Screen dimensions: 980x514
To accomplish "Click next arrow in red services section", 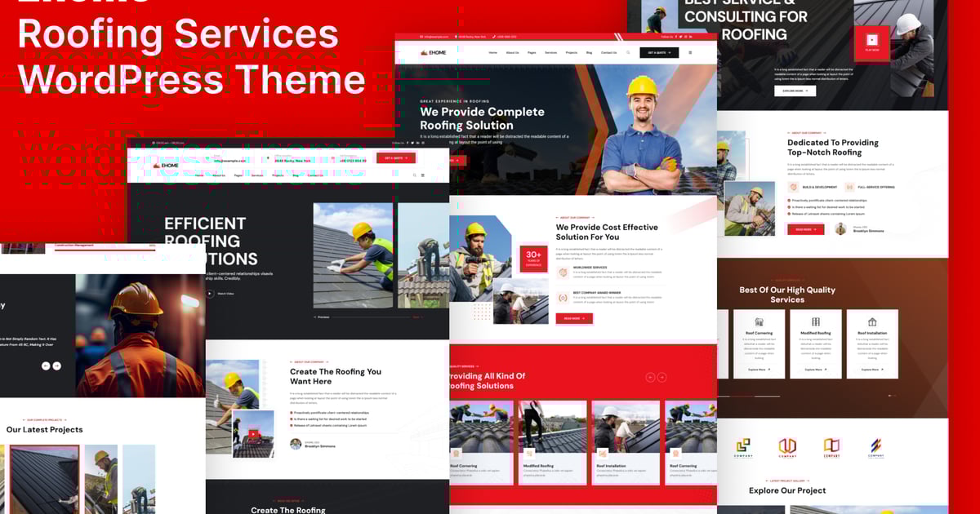I will coord(662,377).
